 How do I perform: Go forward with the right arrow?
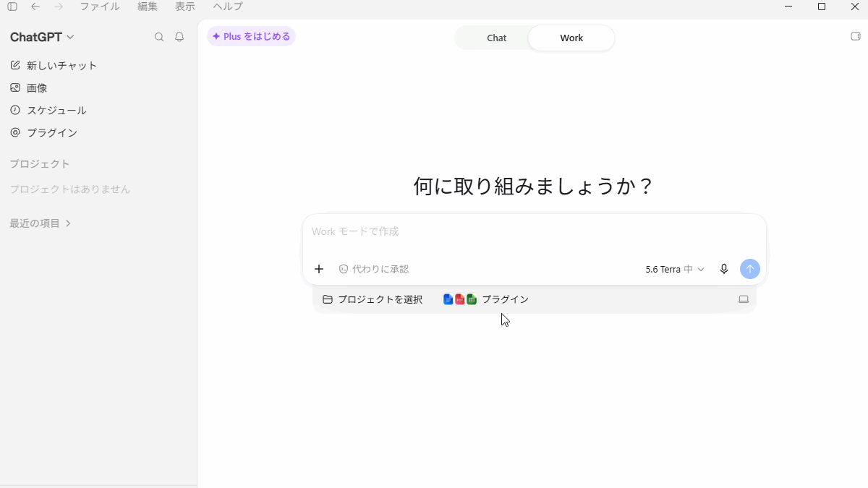pyautogui.click(x=59, y=7)
